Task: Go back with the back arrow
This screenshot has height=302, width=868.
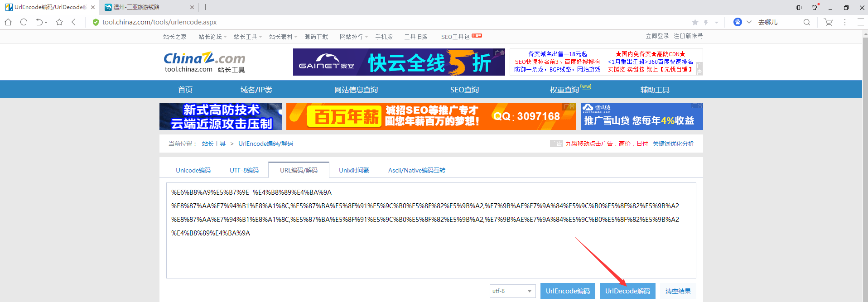Action: coord(73,22)
